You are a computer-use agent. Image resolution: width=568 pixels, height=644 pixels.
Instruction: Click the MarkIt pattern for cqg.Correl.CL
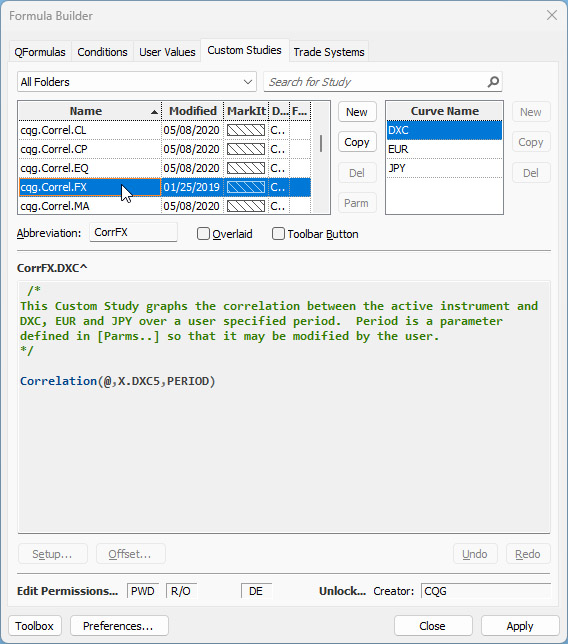tap(246, 130)
